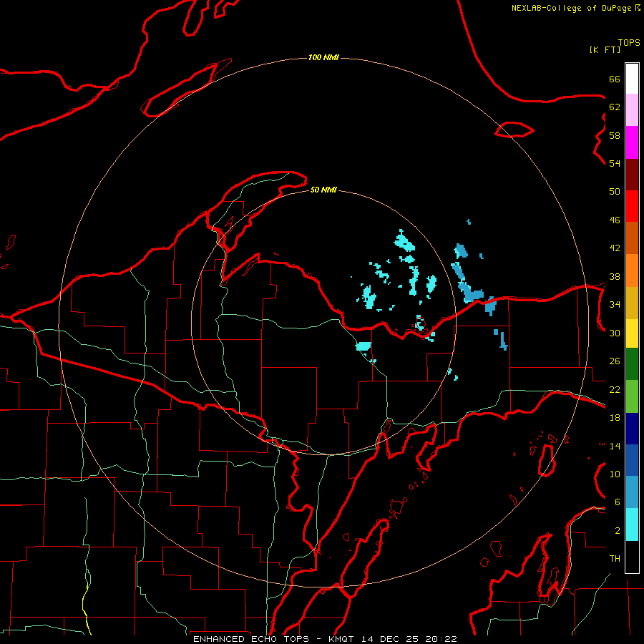This screenshot has height=644, width=644.
Task: Select the 30 legend value
Action: click(615, 333)
